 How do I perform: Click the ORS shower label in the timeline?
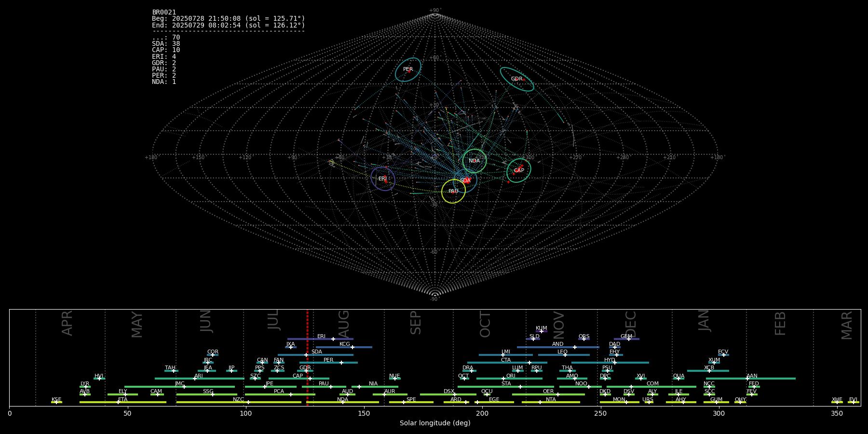coord(584,336)
